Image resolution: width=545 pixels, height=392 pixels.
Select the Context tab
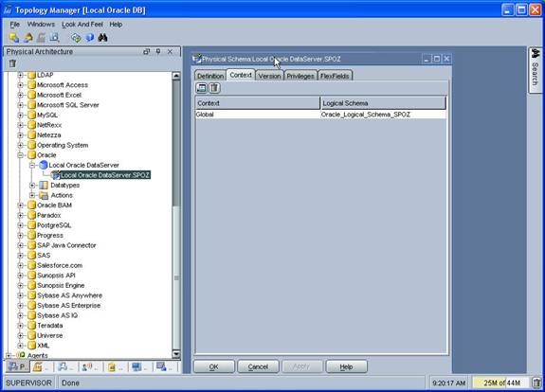coord(241,75)
